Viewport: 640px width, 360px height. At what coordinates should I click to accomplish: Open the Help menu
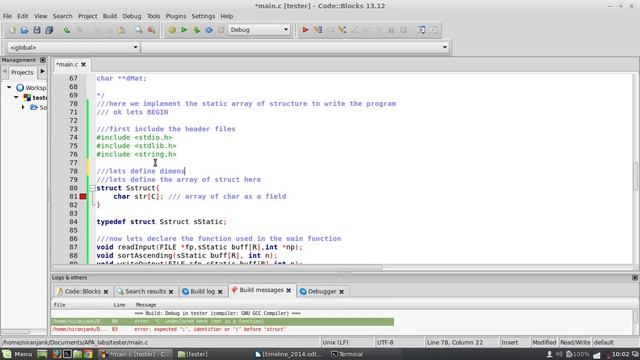227,16
